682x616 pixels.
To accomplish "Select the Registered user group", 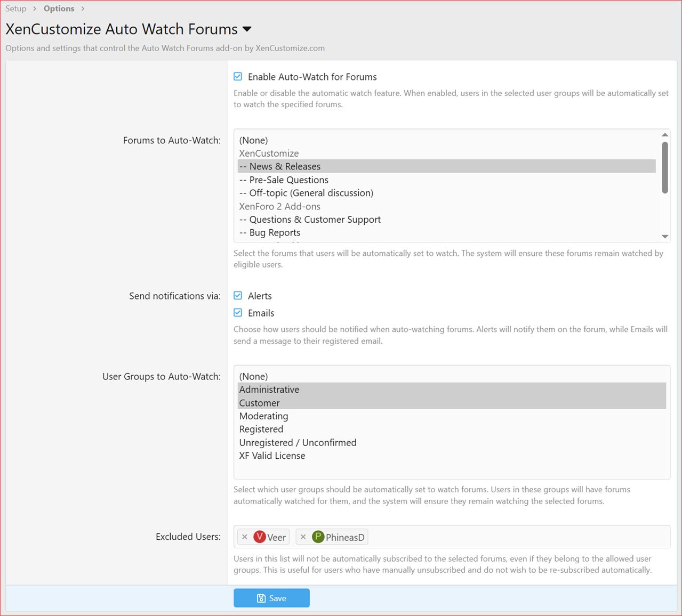I will 452,429.
